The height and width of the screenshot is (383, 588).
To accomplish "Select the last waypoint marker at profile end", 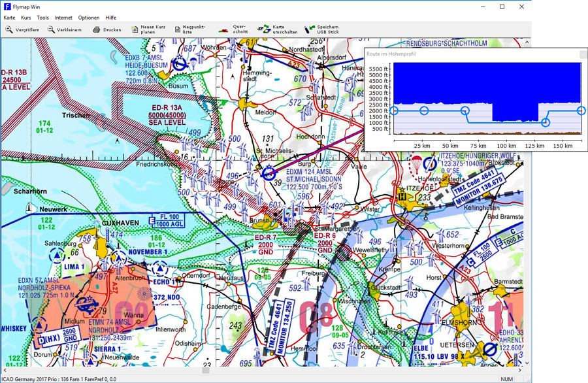I will point(581,110).
